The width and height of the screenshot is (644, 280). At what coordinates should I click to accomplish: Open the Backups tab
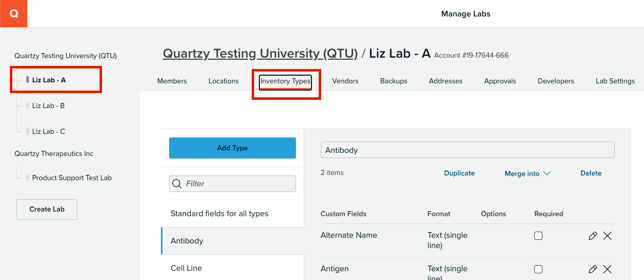pyautogui.click(x=394, y=81)
